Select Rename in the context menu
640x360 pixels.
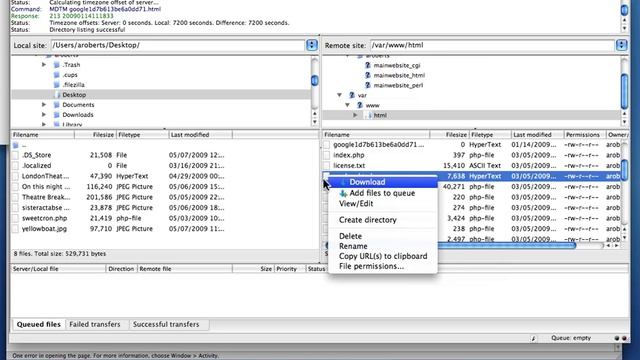353,246
